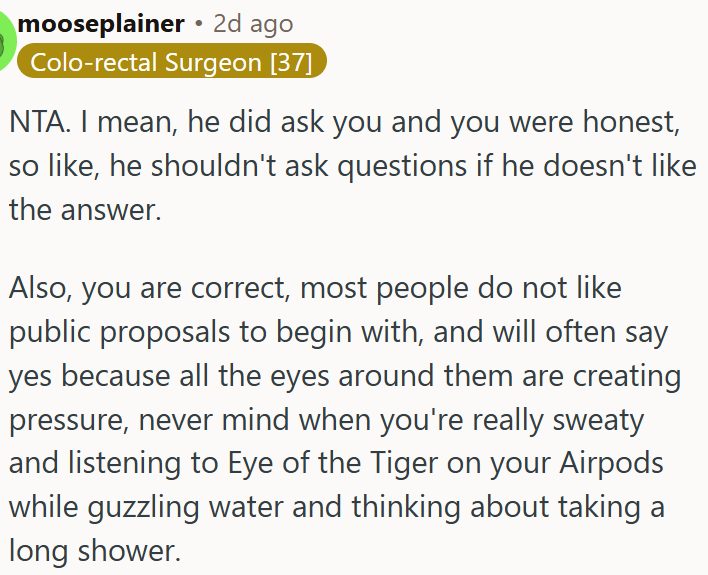Click the words 'long shower.' at the end

(x=95, y=551)
